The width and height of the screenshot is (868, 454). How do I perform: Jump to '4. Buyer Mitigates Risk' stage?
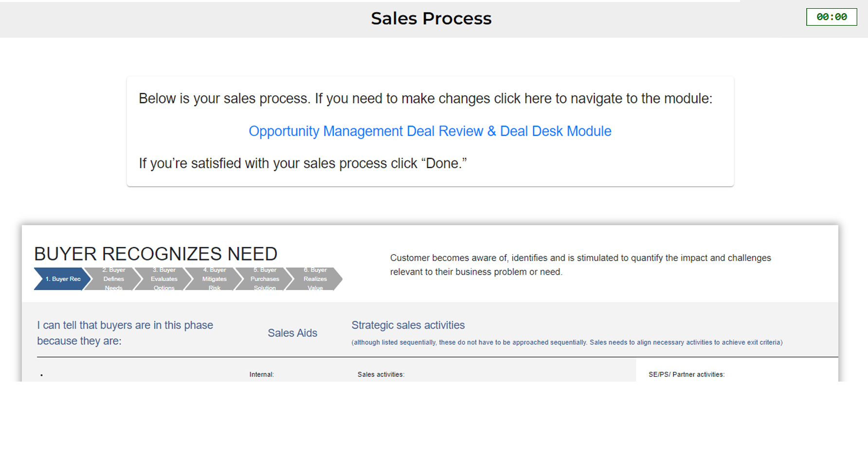[215, 279]
